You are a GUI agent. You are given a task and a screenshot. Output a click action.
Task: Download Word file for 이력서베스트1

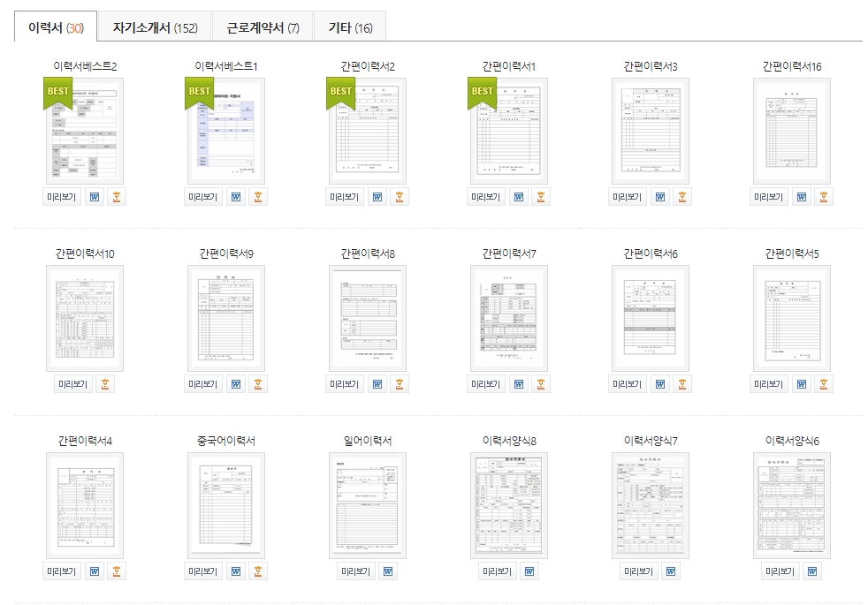pyautogui.click(x=236, y=197)
